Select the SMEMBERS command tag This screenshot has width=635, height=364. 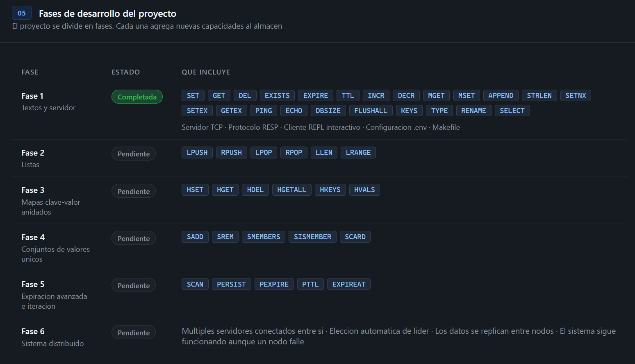tap(264, 237)
